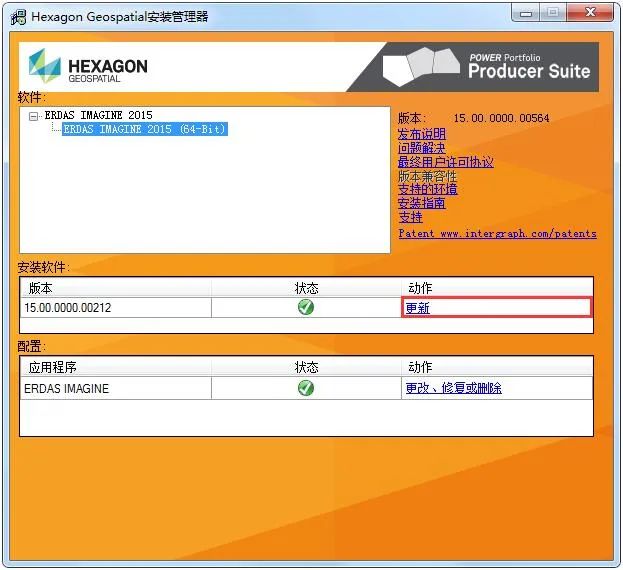Open the 支持的环境 link

click(428, 189)
